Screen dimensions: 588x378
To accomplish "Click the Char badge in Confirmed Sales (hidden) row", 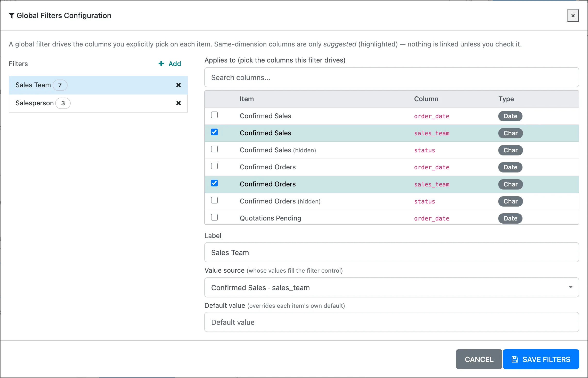I will coord(510,150).
